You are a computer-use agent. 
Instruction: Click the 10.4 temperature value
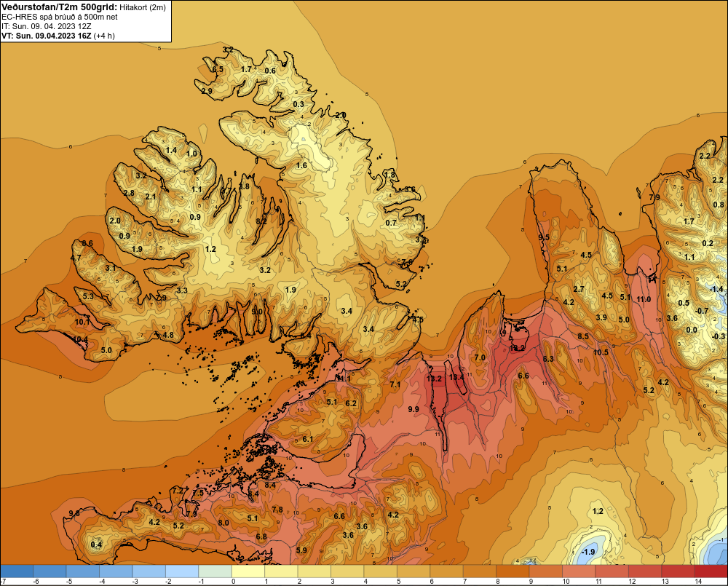[80, 339]
